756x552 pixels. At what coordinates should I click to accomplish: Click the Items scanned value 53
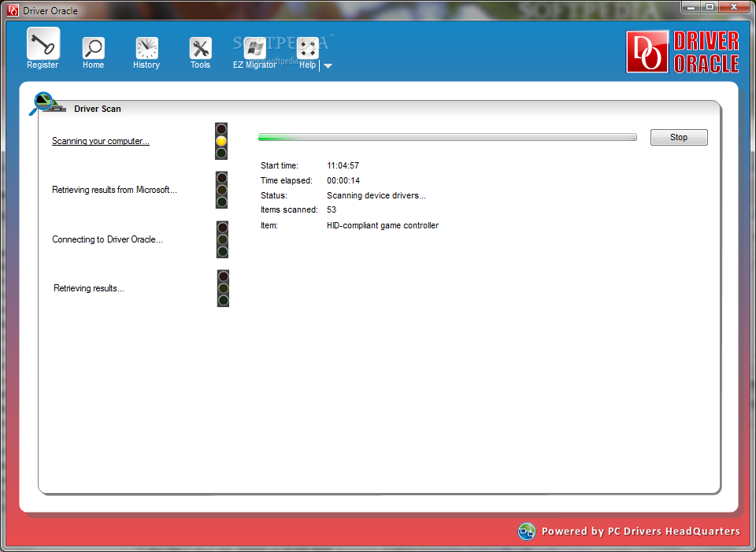tap(332, 209)
